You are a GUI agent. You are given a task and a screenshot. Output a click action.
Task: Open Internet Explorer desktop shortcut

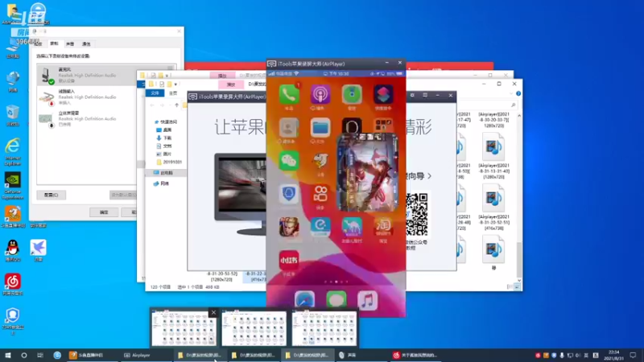click(13, 152)
